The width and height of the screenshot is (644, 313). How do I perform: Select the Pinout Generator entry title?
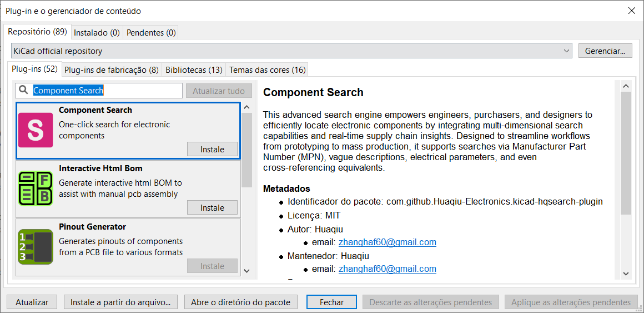coord(92,227)
